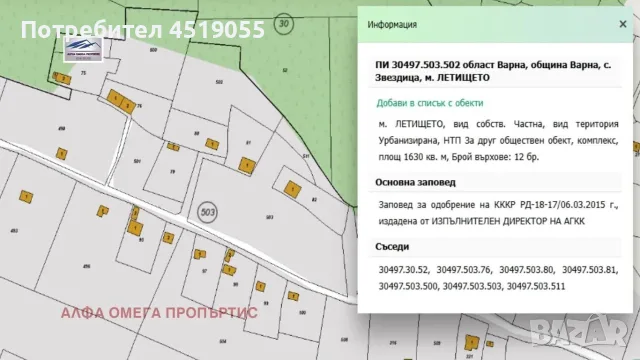The width and height of the screenshot is (640, 360).
Task: Select parcel 496 on the map
Action: tap(87, 267)
